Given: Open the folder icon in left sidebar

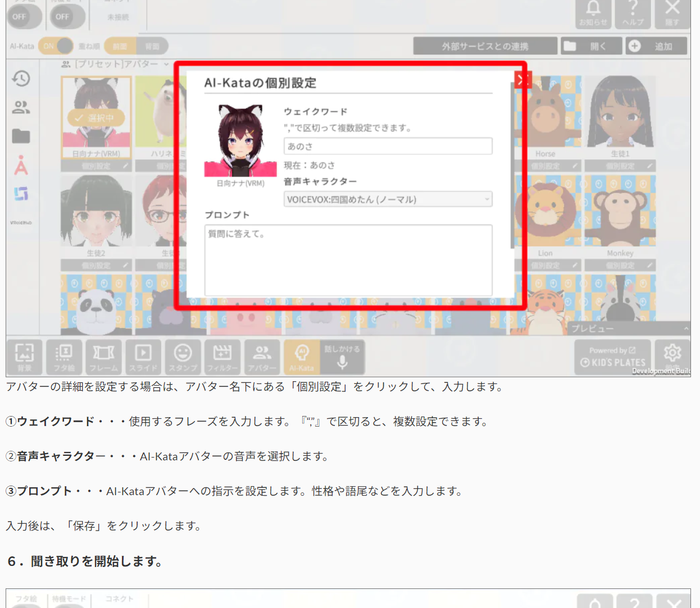Looking at the screenshot, I should pos(21,136).
